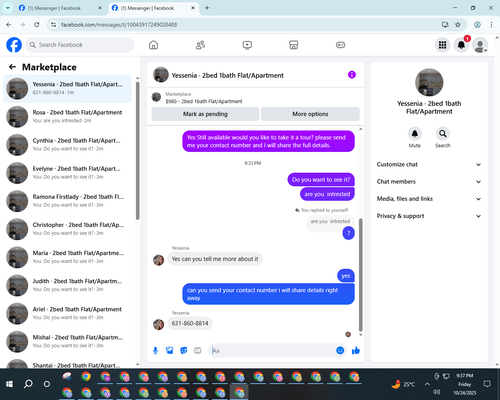The height and width of the screenshot is (400, 500).
Task: Click the Mark as pending button
Action: click(x=205, y=114)
